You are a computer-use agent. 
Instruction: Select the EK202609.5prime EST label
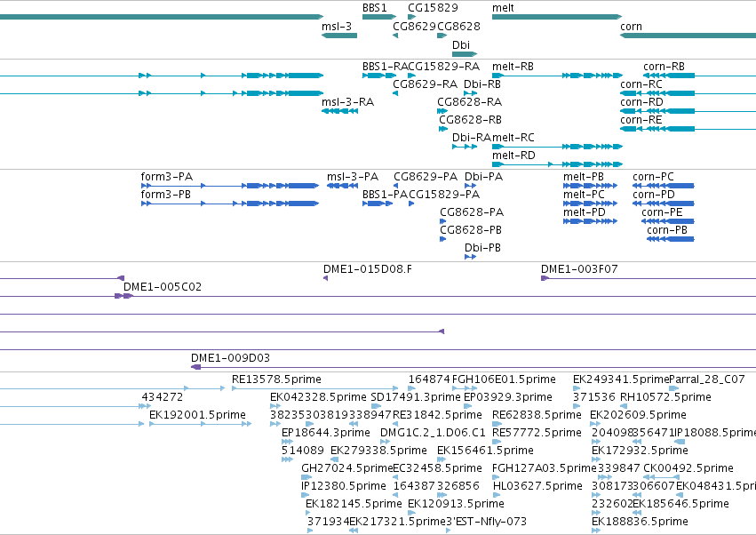(x=639, y=415)
